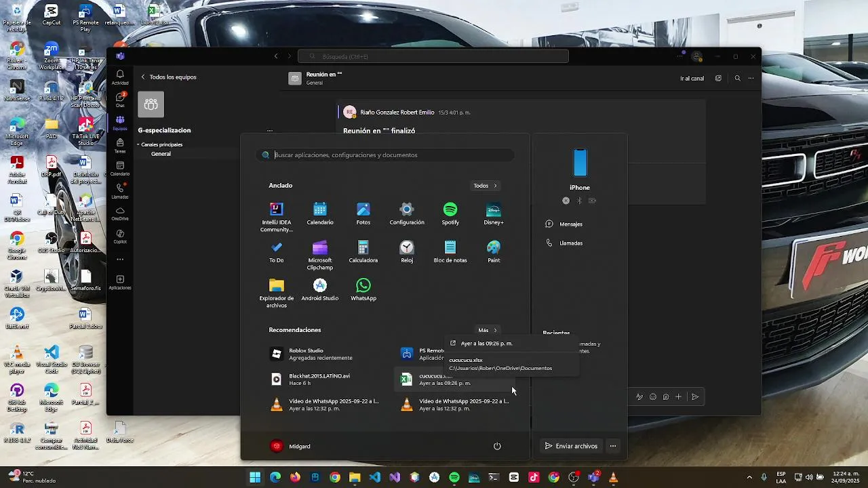Image resolution: width=868 pixels, height=488 pixels.
Task: Open Copilot in Teams sidebar
Action: point(120,237)
